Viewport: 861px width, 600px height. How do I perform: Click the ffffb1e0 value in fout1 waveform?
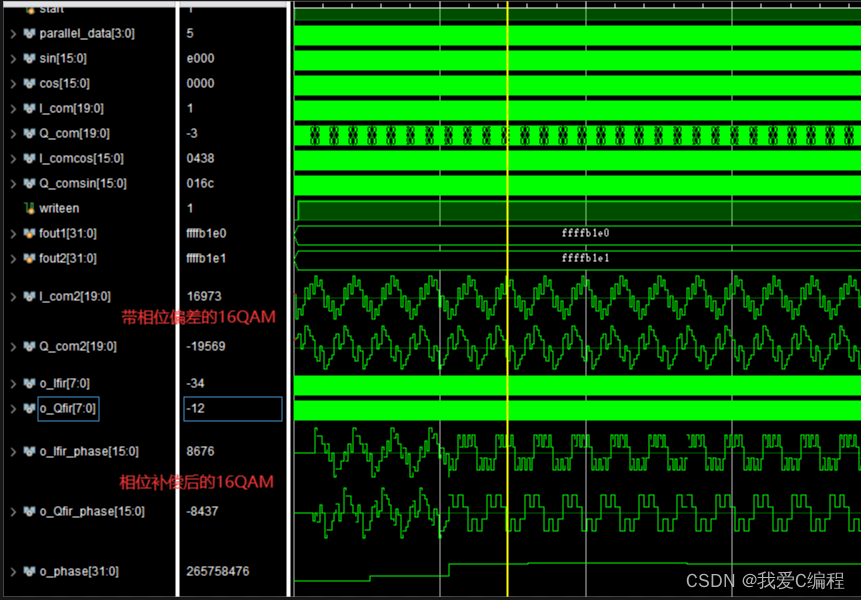tap(585, 233)
